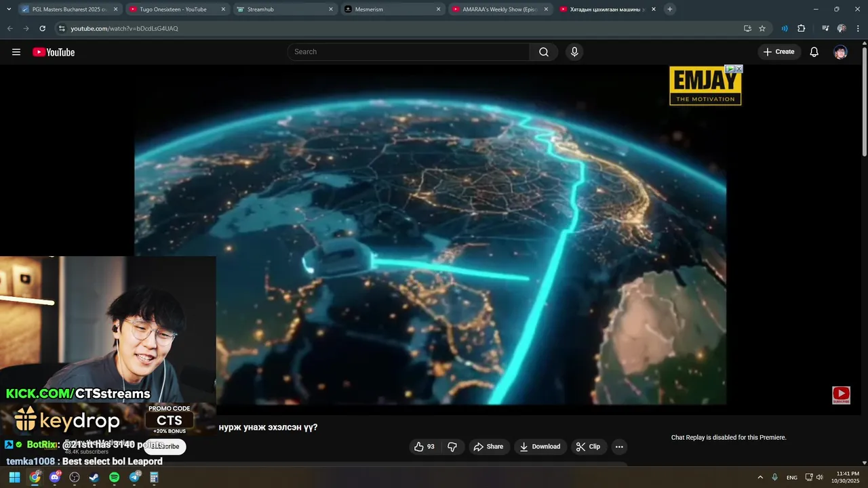Image resolution: width=868 pixels, height=488 pixels.
Task: Open the browser extensions puzzle icon
Action: pos(802,28)
